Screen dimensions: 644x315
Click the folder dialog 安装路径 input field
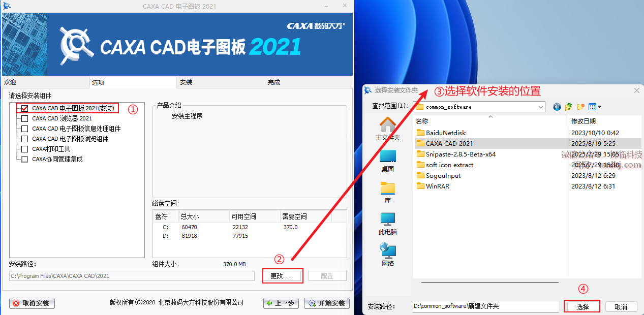485,306
